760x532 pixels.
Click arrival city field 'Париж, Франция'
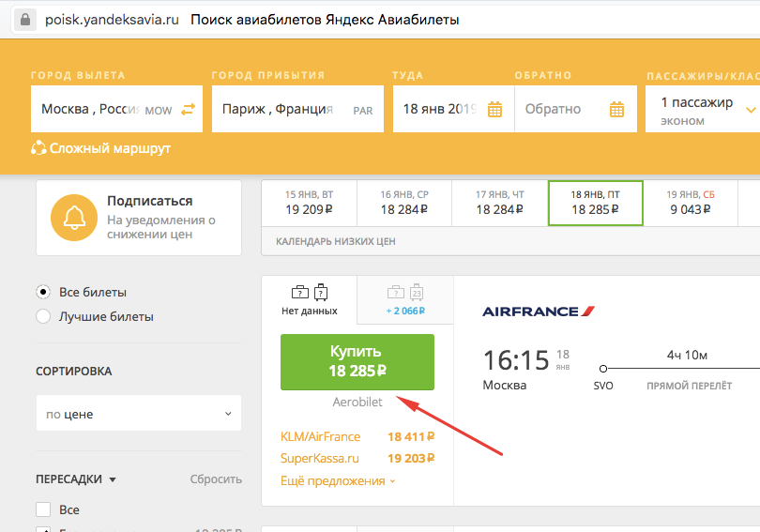pyautogui.click(x=297, y=109)
